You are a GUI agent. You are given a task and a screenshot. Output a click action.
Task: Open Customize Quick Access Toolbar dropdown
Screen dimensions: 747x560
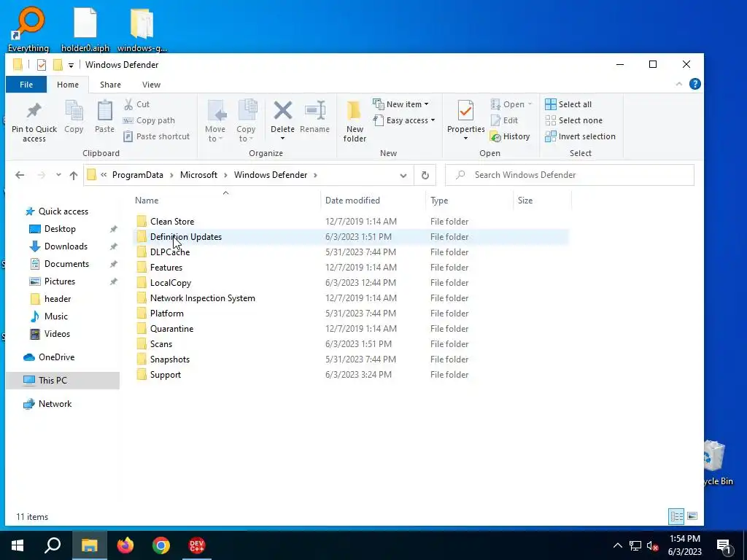pos(71,65)
